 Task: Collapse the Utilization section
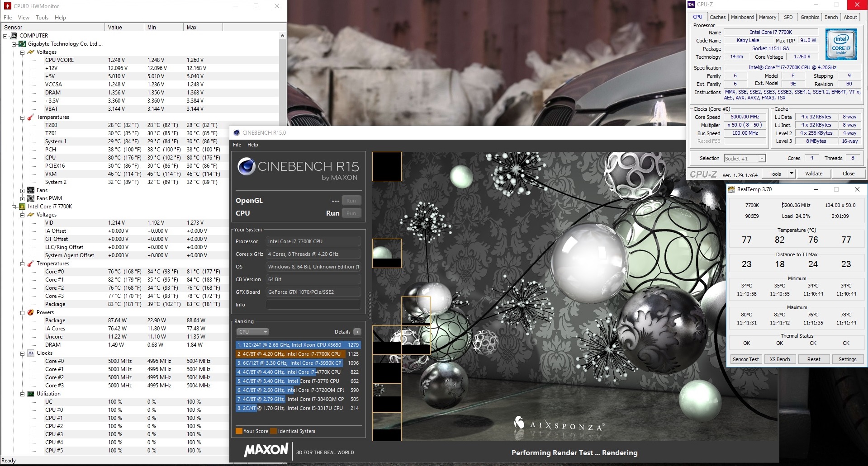pyautogui.click(x=23, y=394)
